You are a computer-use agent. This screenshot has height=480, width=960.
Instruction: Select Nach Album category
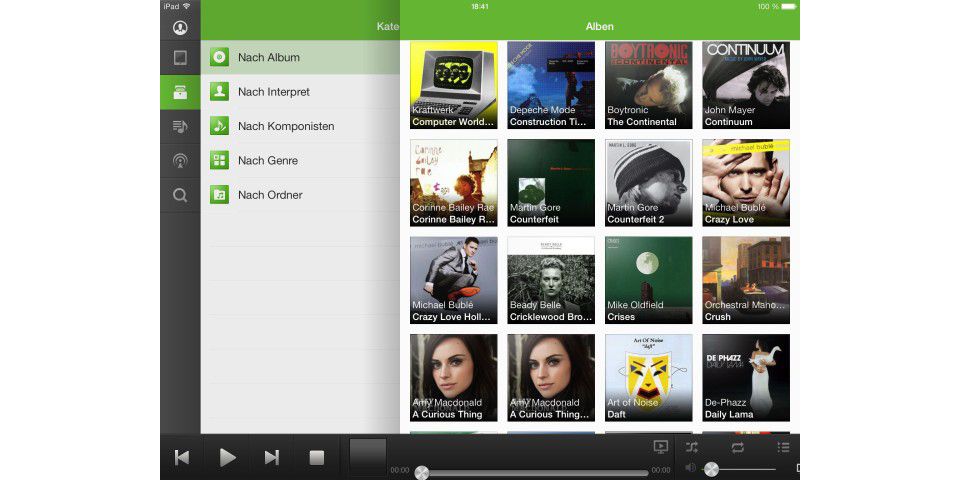(300, 58)
